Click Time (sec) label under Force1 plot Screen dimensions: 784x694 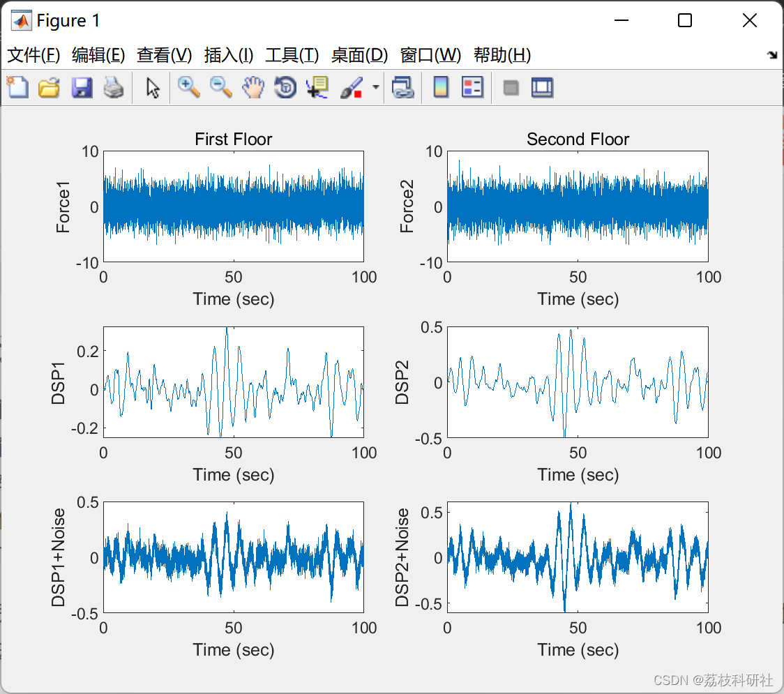tap(234, 299)
